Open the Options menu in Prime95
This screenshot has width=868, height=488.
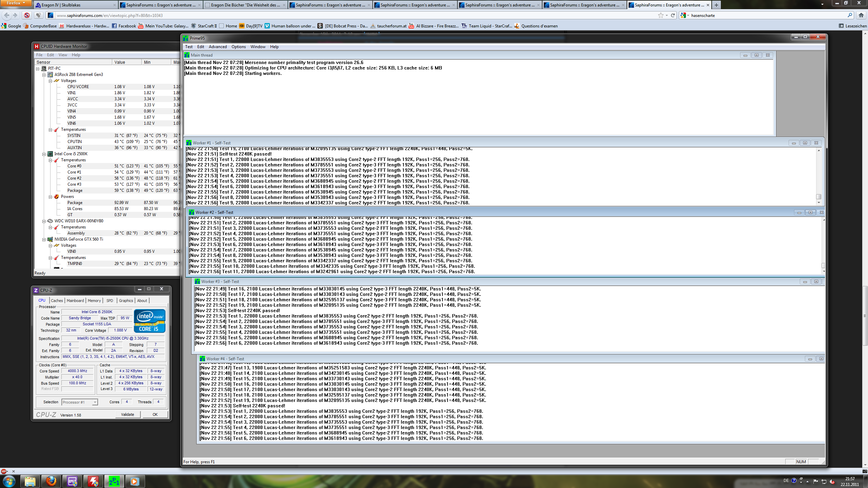238,47
